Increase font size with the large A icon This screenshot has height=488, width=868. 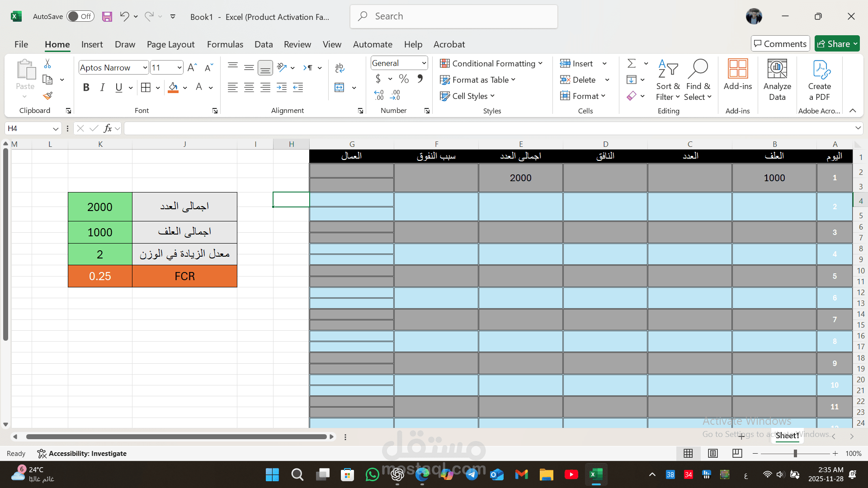click(192, 67)
